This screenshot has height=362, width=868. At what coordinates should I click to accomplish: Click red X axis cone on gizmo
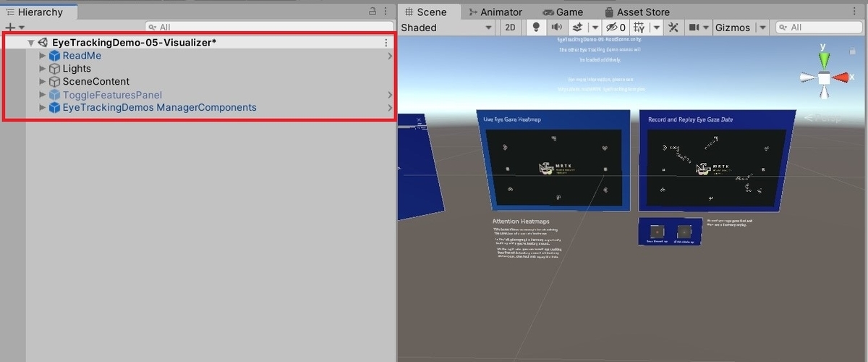841,78
